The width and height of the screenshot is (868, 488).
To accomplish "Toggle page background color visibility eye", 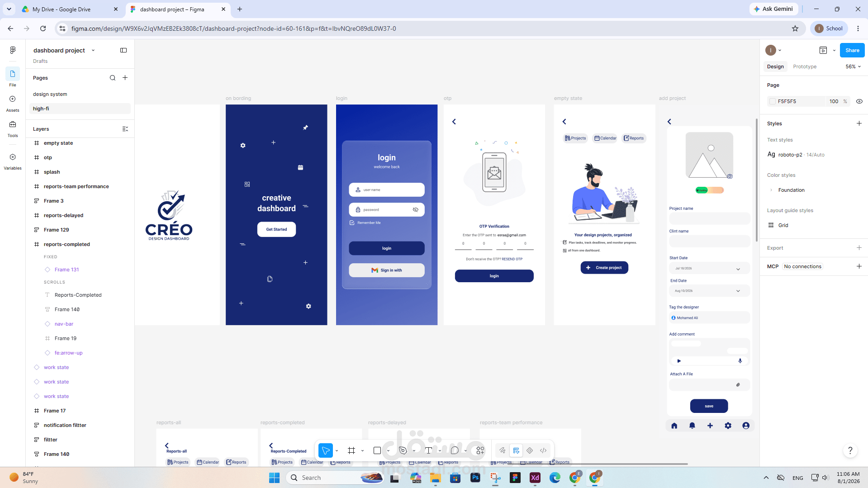I will click(859, 101).
